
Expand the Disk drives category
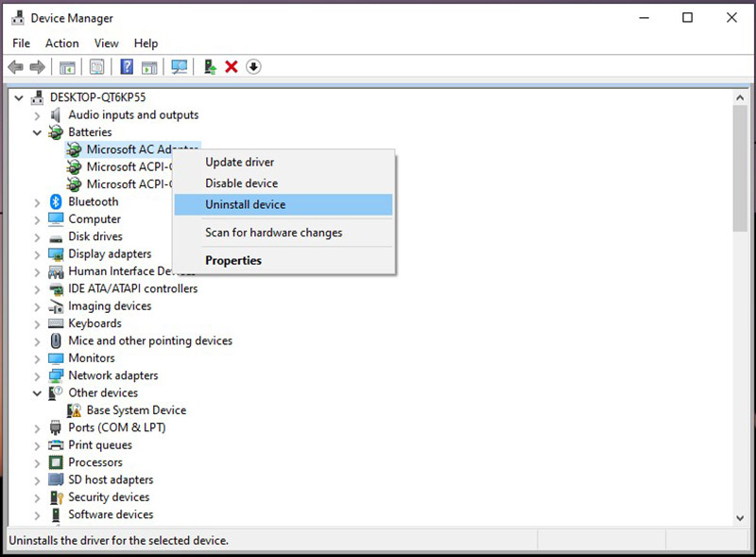click(x=37, y=236)
